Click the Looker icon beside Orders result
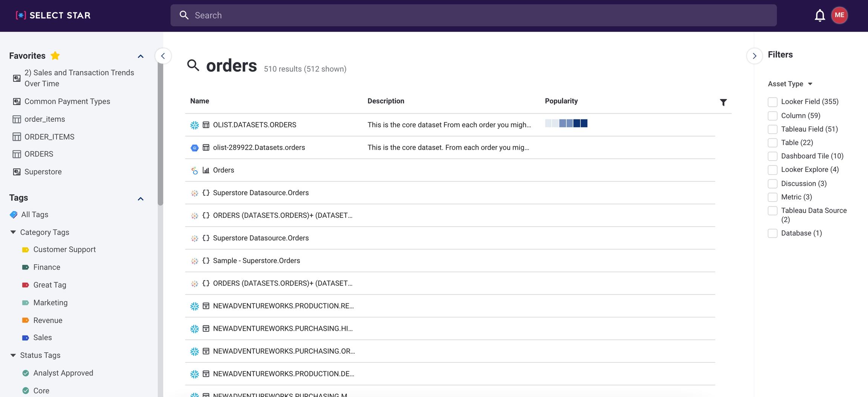 [x=194, y=170]
